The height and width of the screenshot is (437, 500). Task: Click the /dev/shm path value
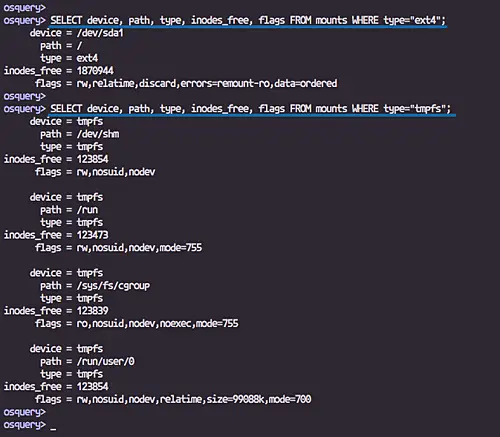click(x=98, y=134)
